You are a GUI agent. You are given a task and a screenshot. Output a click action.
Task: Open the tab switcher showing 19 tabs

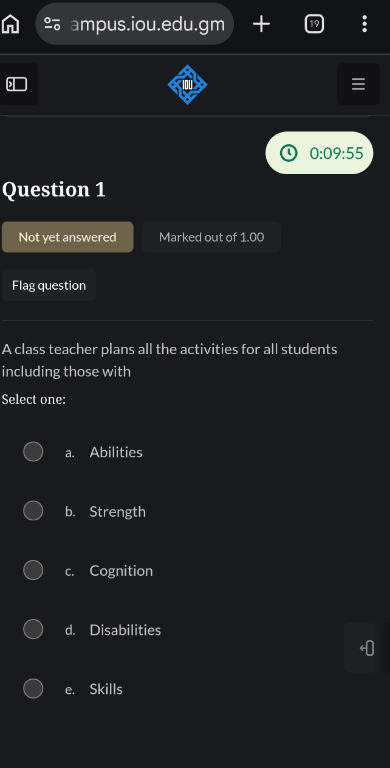click(314, 24)
